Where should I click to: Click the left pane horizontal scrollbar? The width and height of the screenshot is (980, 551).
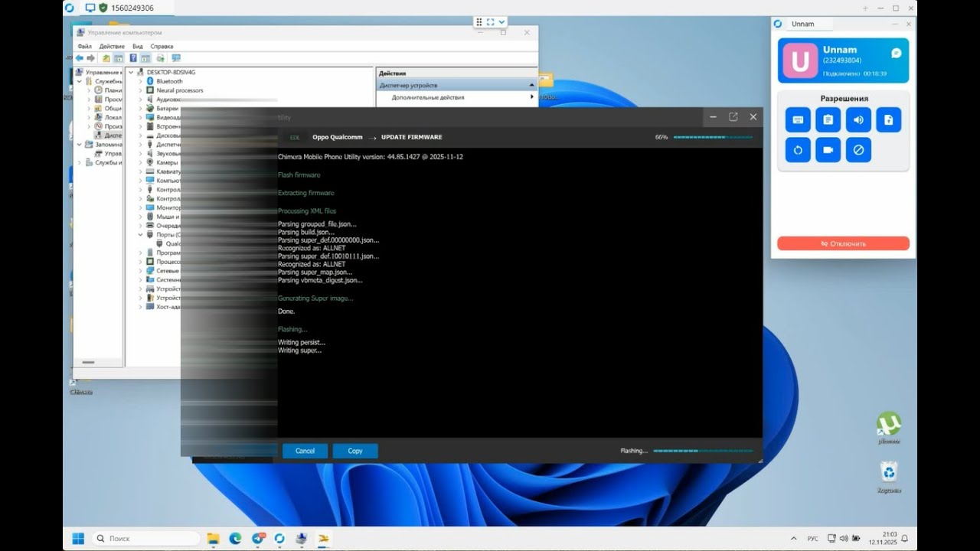(x=88, y=362)
